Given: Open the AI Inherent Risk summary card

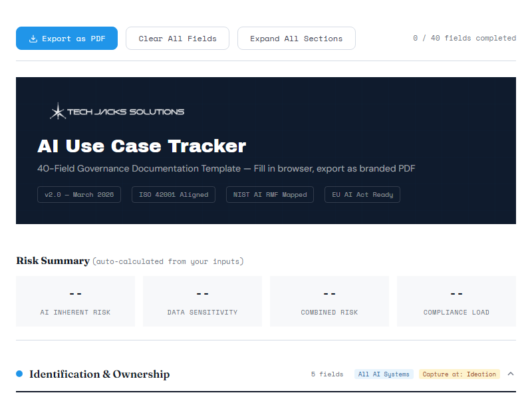Looking at the screenshot, I should pyautogui.click(x=75, y=301).
